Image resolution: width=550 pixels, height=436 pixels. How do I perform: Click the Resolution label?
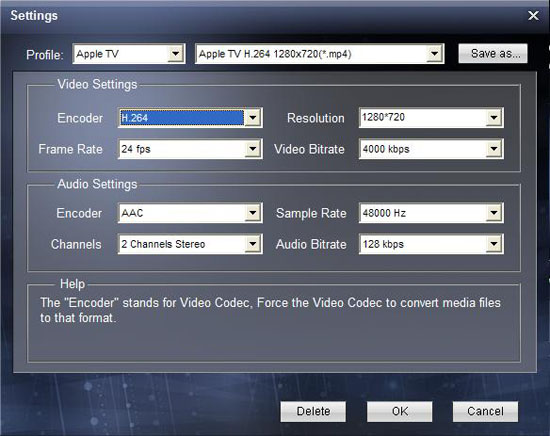316,118
